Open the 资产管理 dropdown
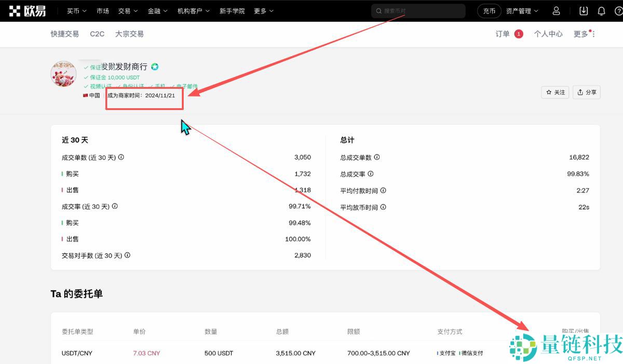Screen dimensions: 623x364 tap(522, 10)
